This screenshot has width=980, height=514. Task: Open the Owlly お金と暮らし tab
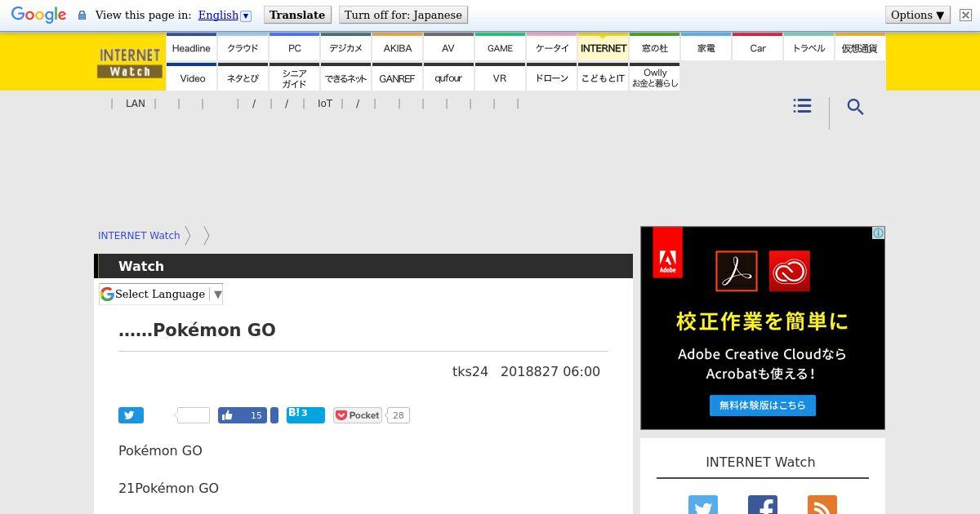point(654,78)
